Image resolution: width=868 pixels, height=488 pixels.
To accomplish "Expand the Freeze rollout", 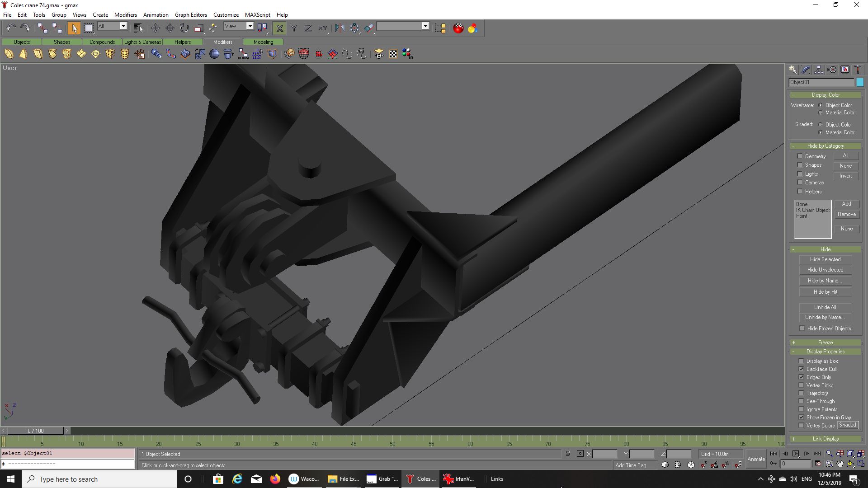I will click(x=825, y=343).
